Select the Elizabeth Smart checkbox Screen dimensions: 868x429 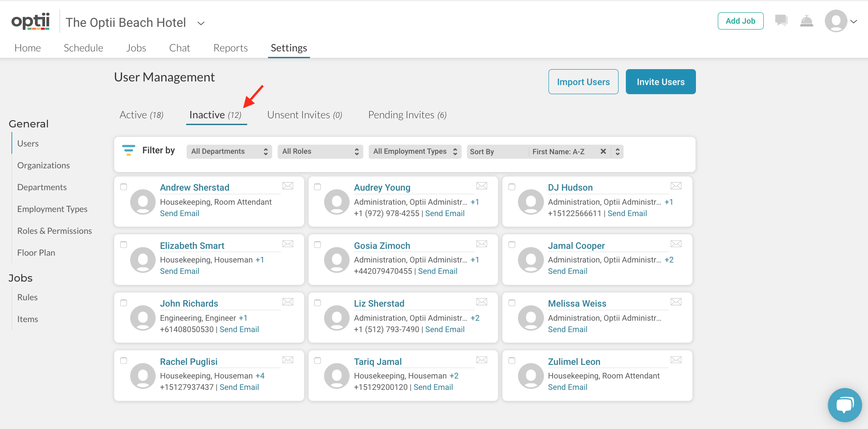pos(123,245)
